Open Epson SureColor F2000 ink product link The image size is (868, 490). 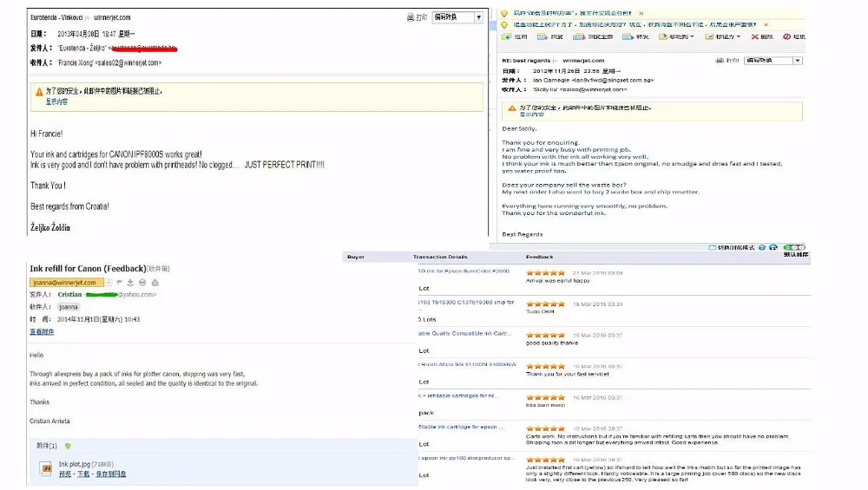pyautogui.click(x=464, y=271)
